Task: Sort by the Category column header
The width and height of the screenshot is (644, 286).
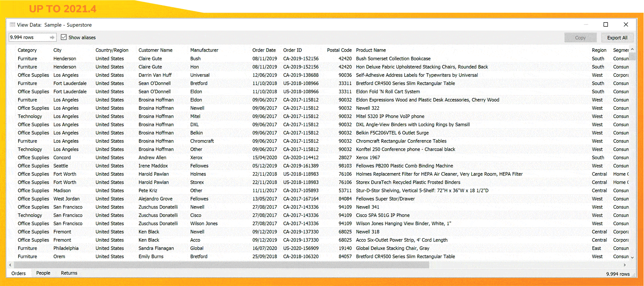Action: [27, 50]
